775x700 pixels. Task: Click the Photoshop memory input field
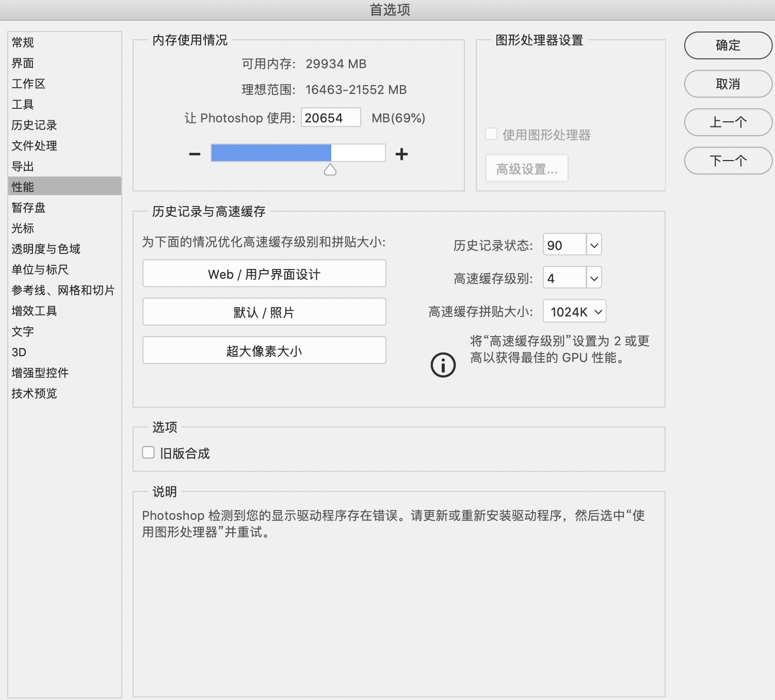330,118
